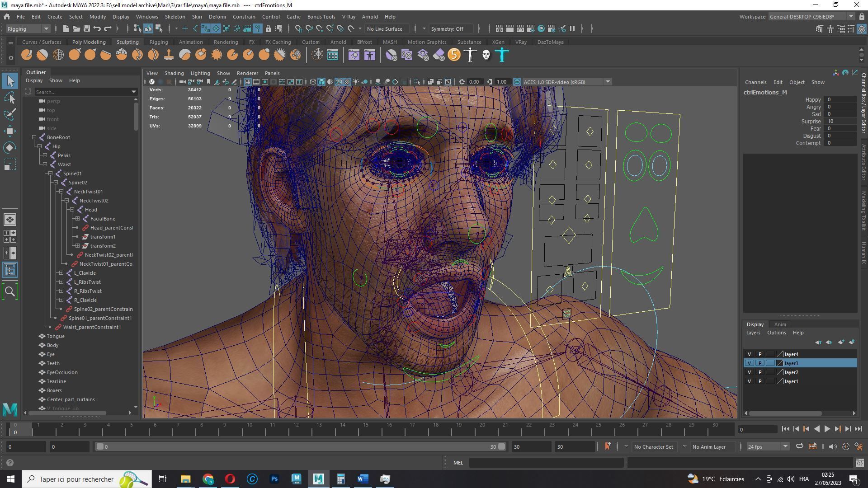Click the green search magnifier sidebar icon
Screen dimensions: 868x488
tap(10, 292)
